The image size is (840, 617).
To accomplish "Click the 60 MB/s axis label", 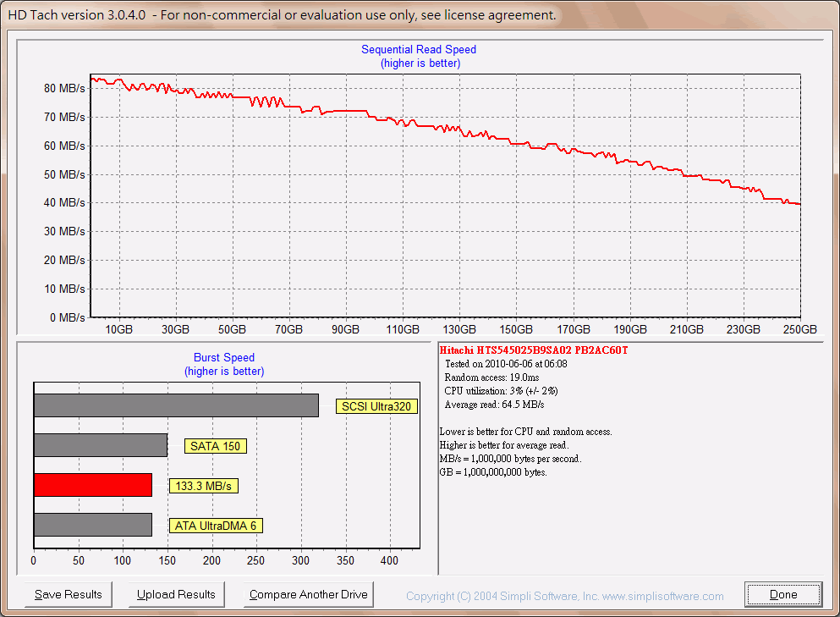I will [64, 146].
